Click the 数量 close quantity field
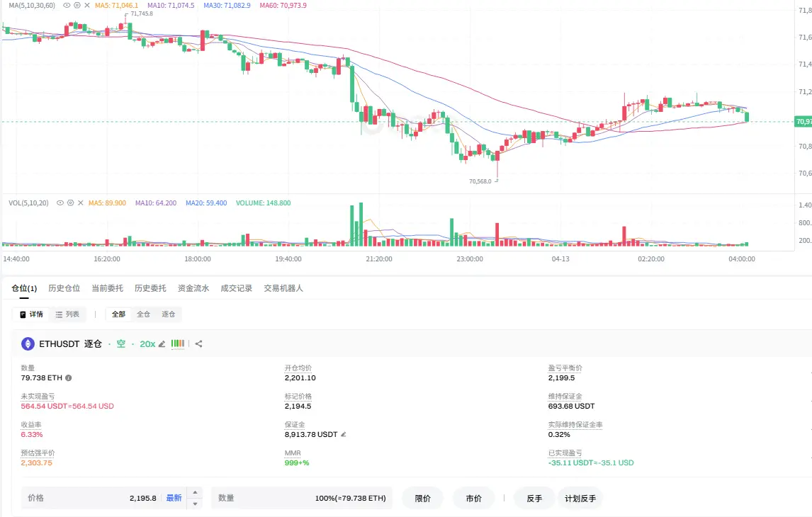This screenshot has height=517, width=812. click(302, 498)
